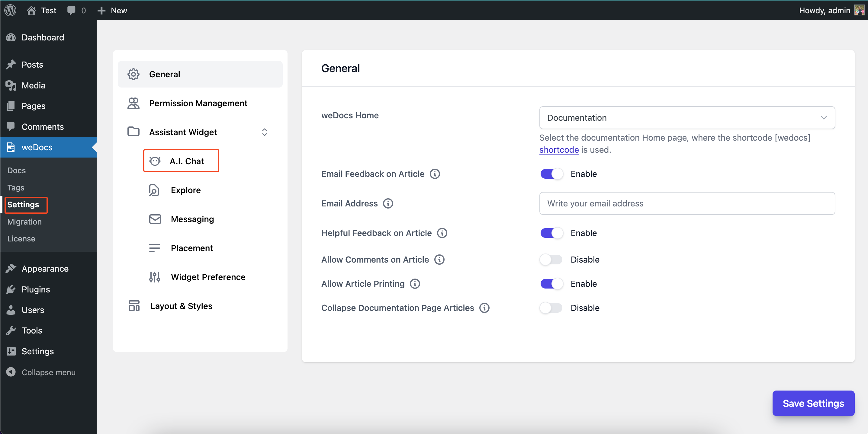Click the Placement lines icon

point(155,248)
